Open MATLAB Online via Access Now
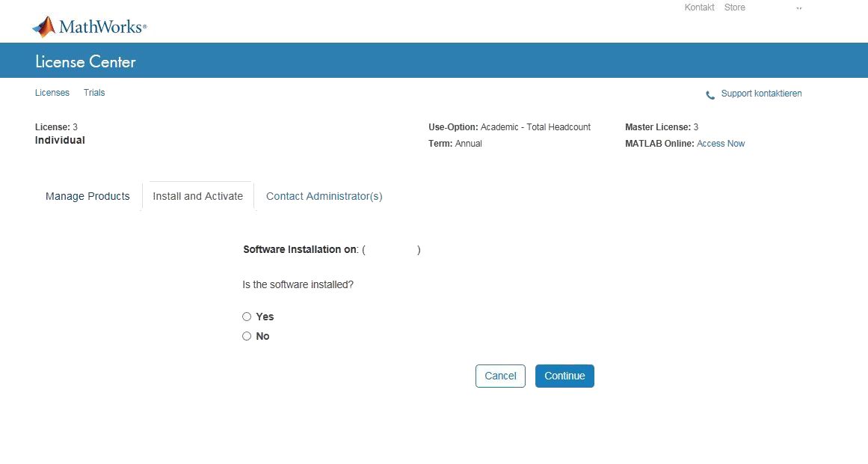Viewport: 868px width, 464px height. coord(720,144)
